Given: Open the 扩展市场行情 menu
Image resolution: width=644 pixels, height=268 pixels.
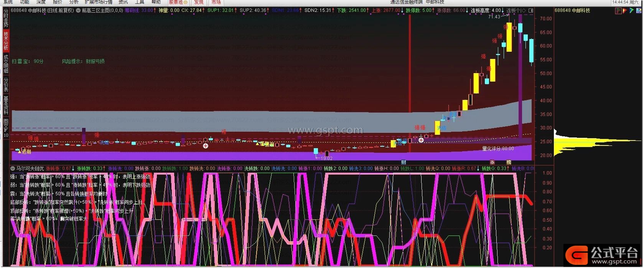Looking at the screenshot, I should 99,2.
